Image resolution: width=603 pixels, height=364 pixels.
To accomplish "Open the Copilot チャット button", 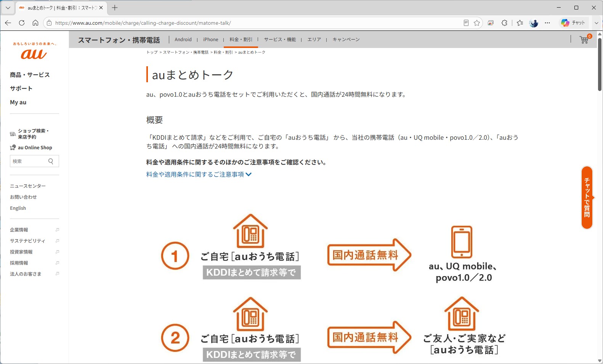I will tap(573, 23).
